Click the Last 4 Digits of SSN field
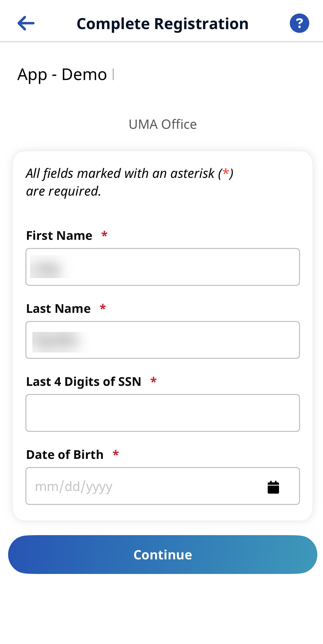Screen dimensions: 323x644 (x=162, y=413)
